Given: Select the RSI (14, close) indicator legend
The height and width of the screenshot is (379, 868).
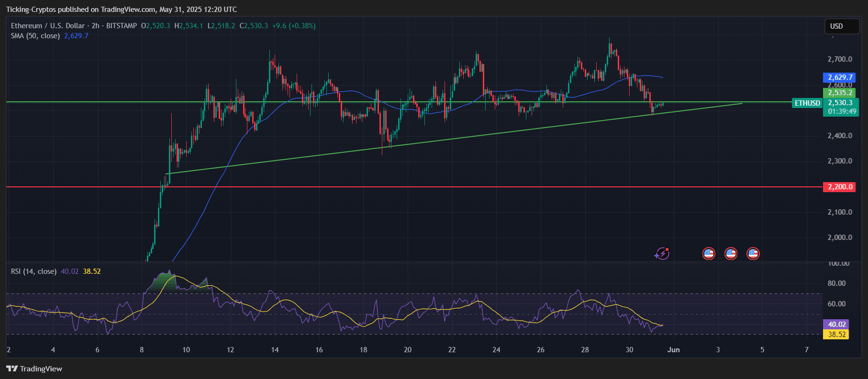Looking at the screenshot, I should (x=33, y=271).
